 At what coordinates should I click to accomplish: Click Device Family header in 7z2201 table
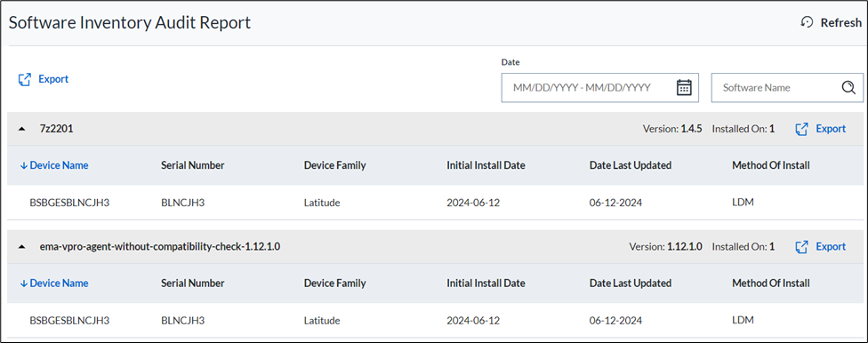click(x=335, y=165)
